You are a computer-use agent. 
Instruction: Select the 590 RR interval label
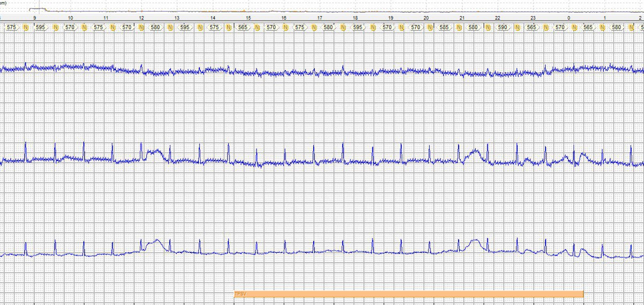point(502,27)
